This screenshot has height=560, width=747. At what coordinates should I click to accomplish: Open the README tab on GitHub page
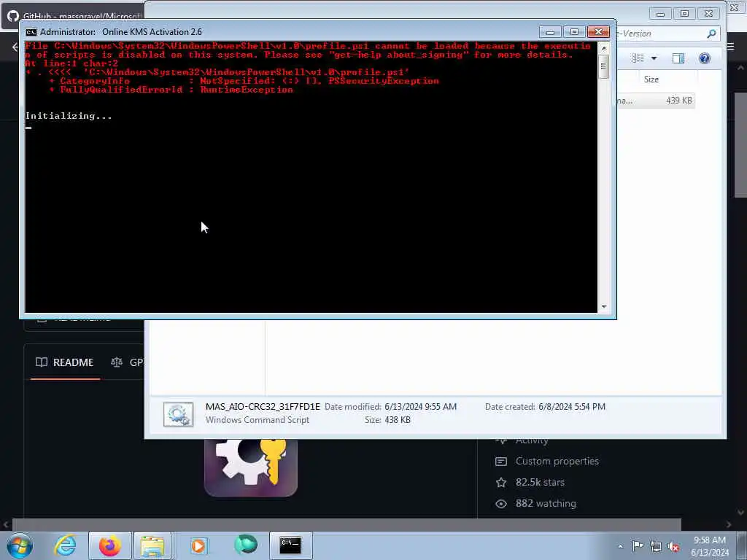click(x=65, y=362)
